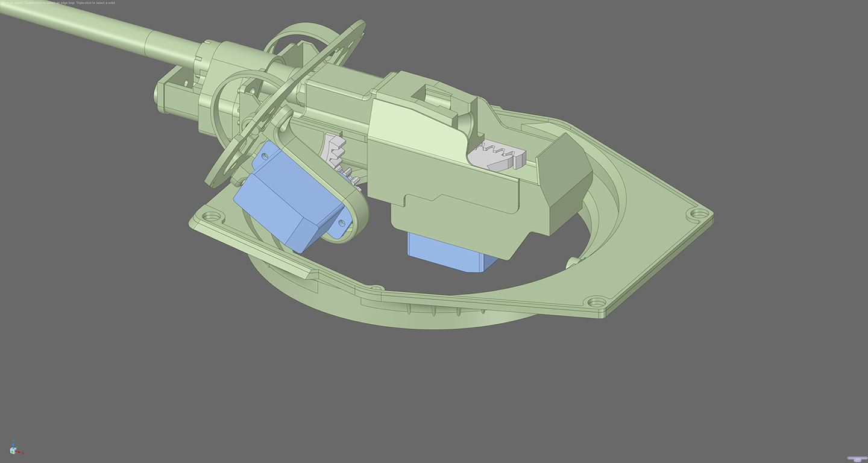Click the front corner screw hole on the base plate
868x463 pixels.
[x=597, y=301]
